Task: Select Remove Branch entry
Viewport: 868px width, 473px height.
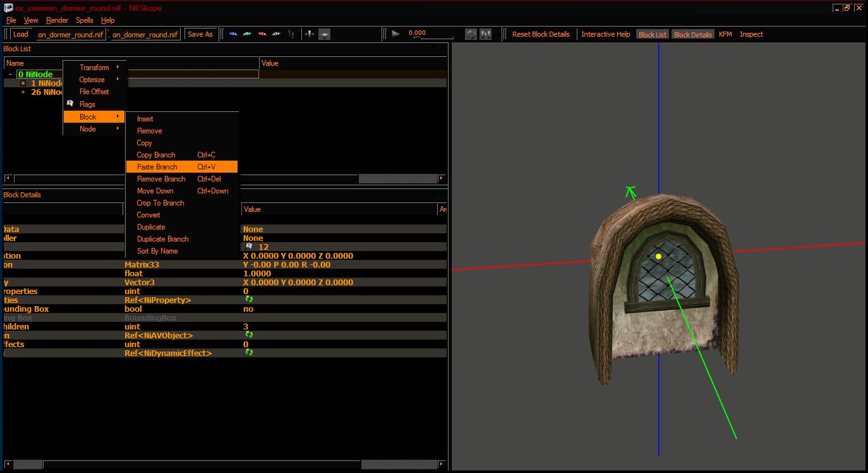Action: click(x=182, y=179)
